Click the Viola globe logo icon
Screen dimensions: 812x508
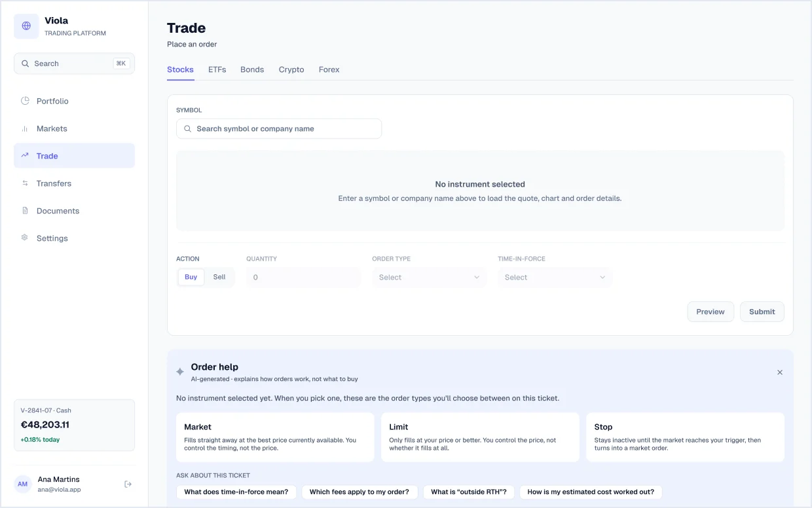click(x=26, y=26)
